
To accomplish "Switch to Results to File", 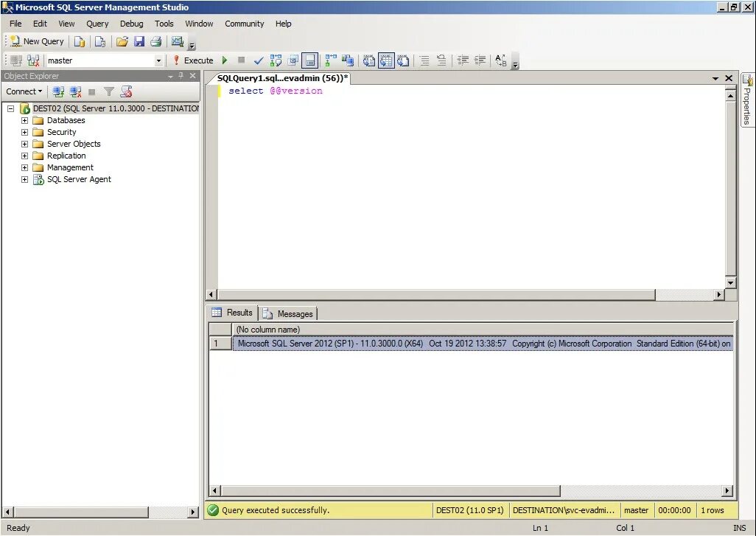I will (403, 60).
